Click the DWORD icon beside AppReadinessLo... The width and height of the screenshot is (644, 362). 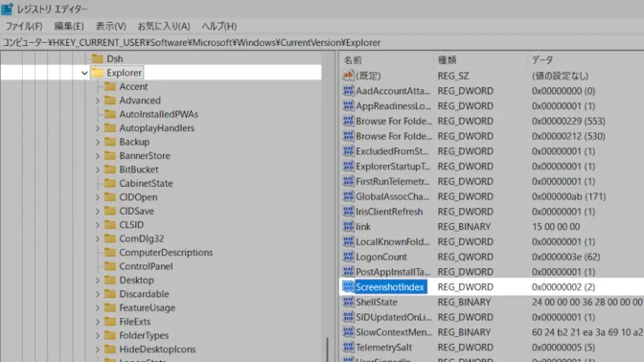point(348,106)
